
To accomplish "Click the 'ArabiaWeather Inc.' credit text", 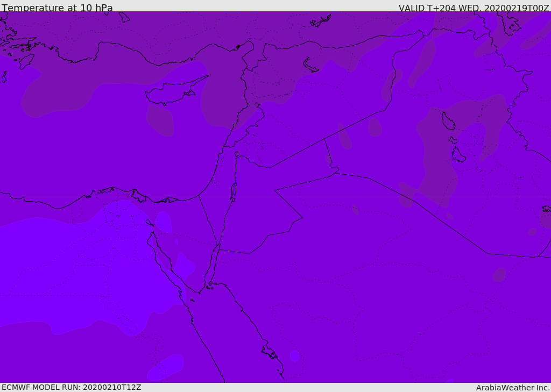I will click(513, 387).
